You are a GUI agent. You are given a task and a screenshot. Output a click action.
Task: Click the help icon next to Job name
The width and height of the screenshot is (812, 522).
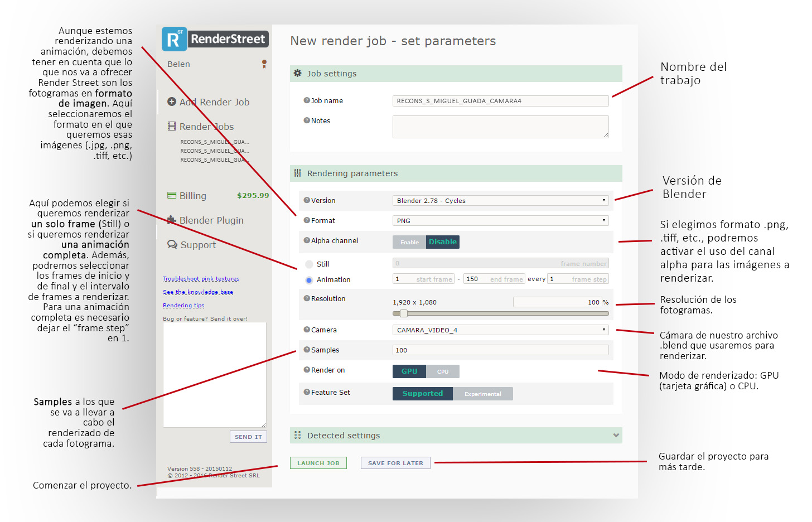[307, 100]
